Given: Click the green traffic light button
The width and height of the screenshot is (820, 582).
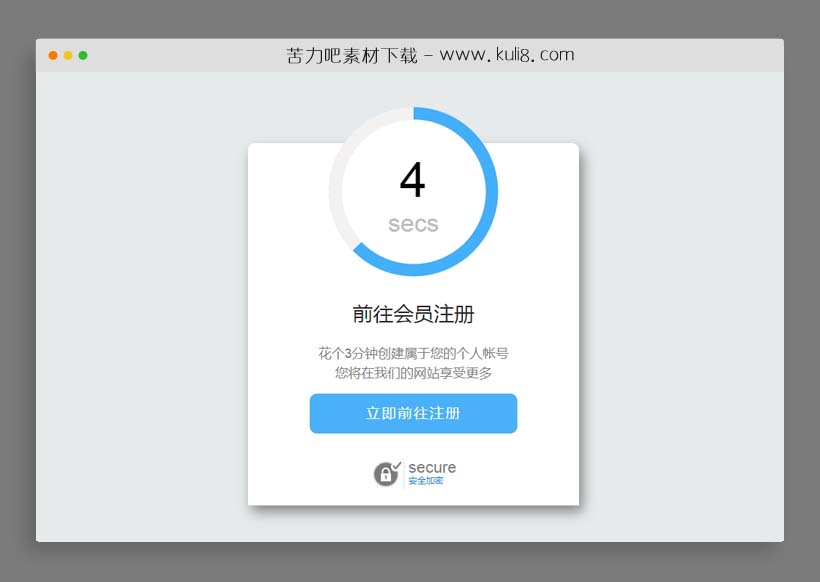Looking at the screenshot, I should pos(82,57).
